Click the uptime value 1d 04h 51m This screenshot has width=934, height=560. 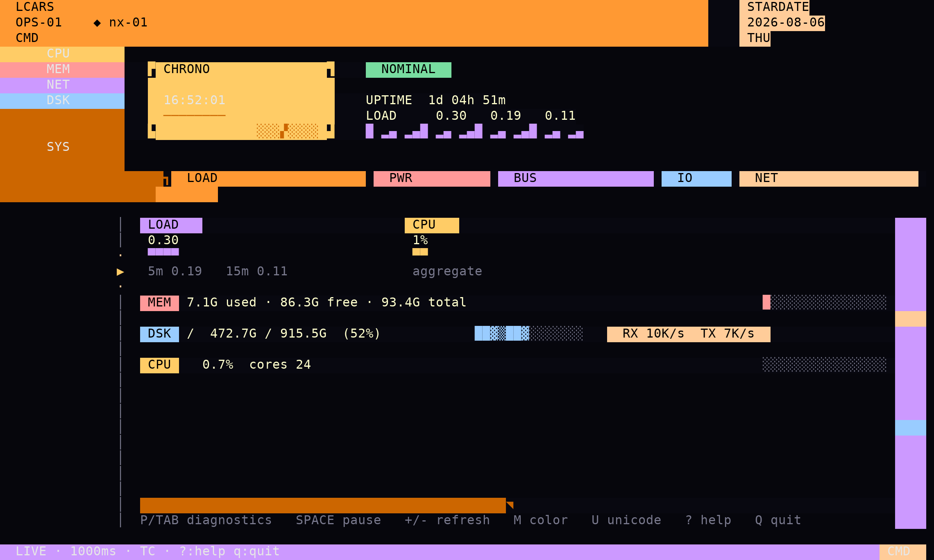tap(467, 100)
